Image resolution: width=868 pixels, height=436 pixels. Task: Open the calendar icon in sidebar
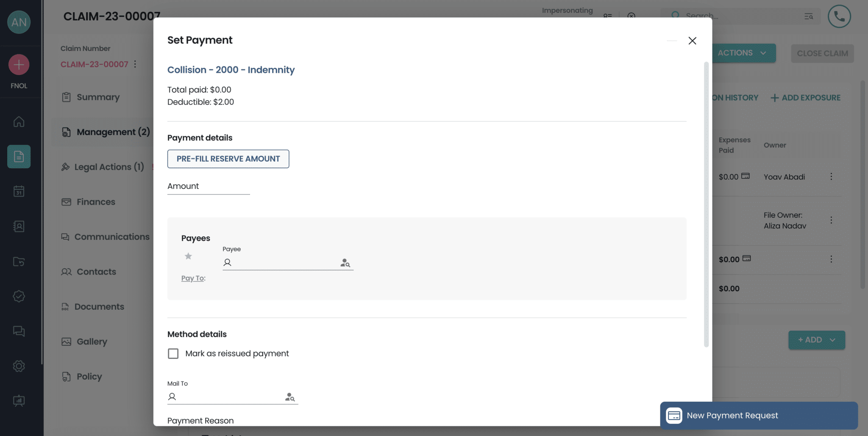point(19,192)
